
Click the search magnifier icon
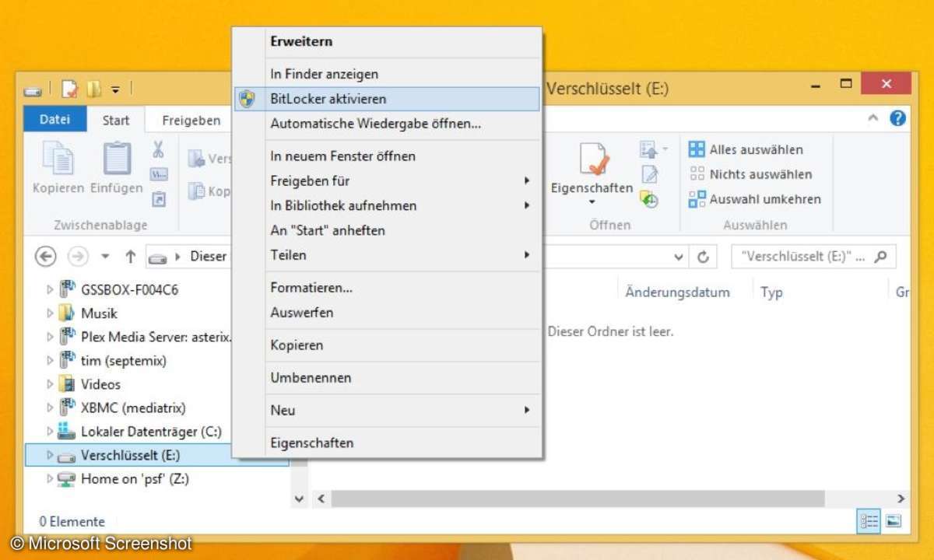881,256
